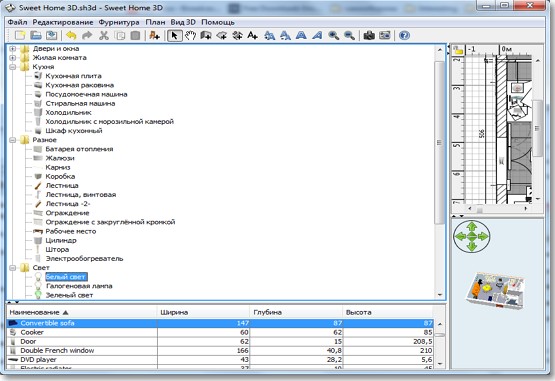This screenshot has width=555, height=381.
Task: Select the DVD player row
Action: click(x=219, y=360)
